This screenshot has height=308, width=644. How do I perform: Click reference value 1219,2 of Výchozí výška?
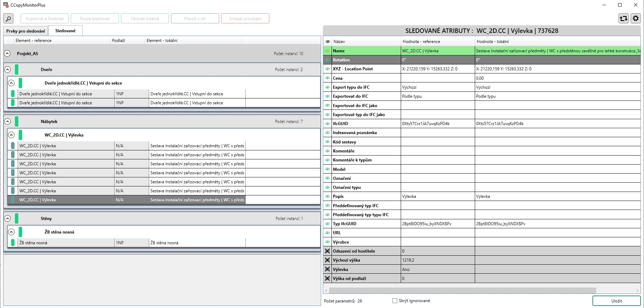click(408, 260)
